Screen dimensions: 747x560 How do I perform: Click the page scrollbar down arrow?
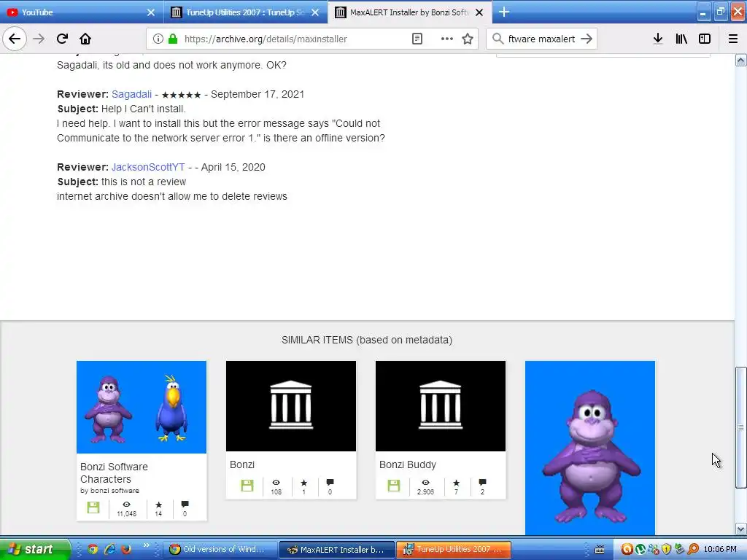pyautogui.click(x=741, y=529)
